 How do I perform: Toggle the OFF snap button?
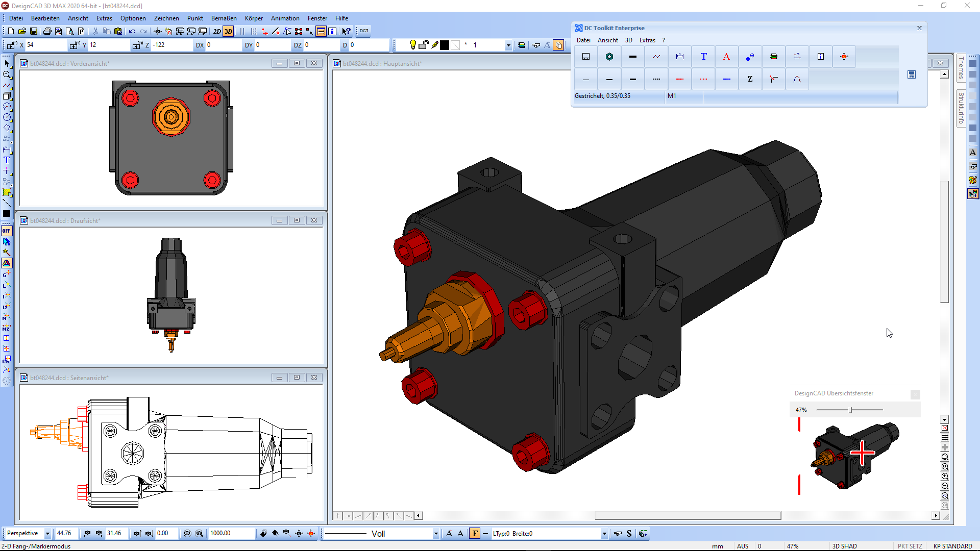[7, 231]
